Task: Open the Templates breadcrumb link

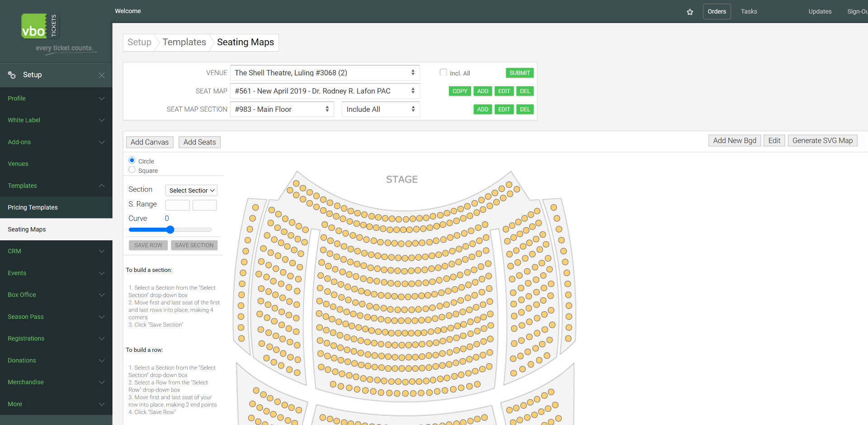Action: click(184, 42)
